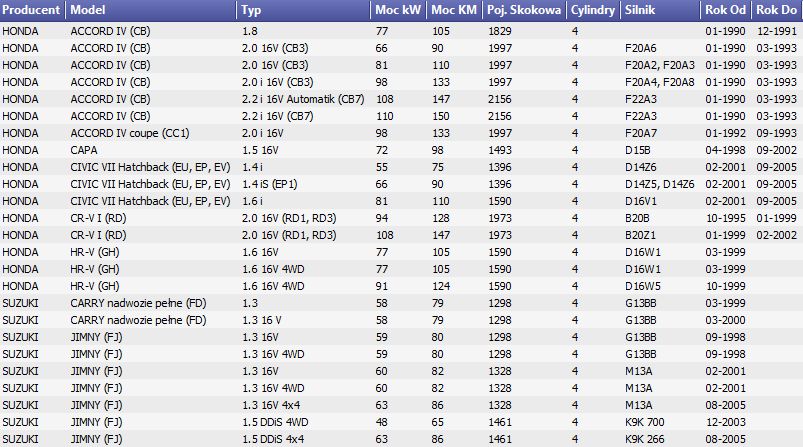Select type cell 1.4 iS (EP1)
Viewport: 803px width, 447px height.
269,184
